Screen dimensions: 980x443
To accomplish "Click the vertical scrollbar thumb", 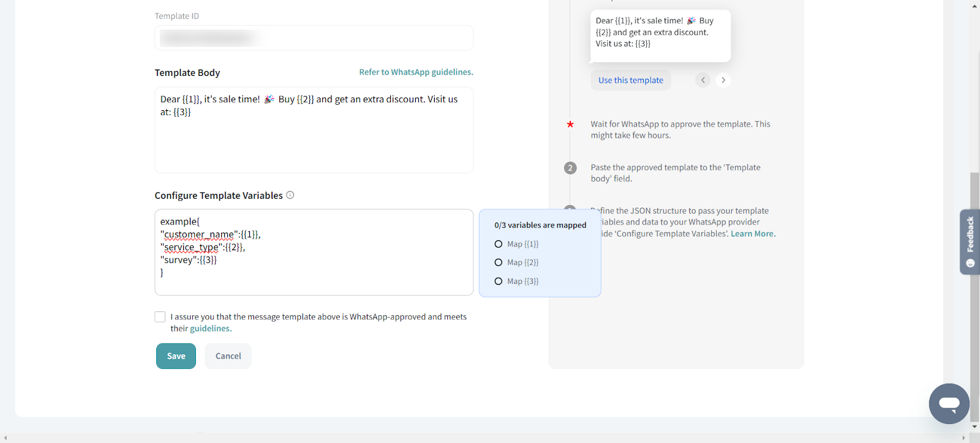I will pyautogui.click(x=974, y=294).
